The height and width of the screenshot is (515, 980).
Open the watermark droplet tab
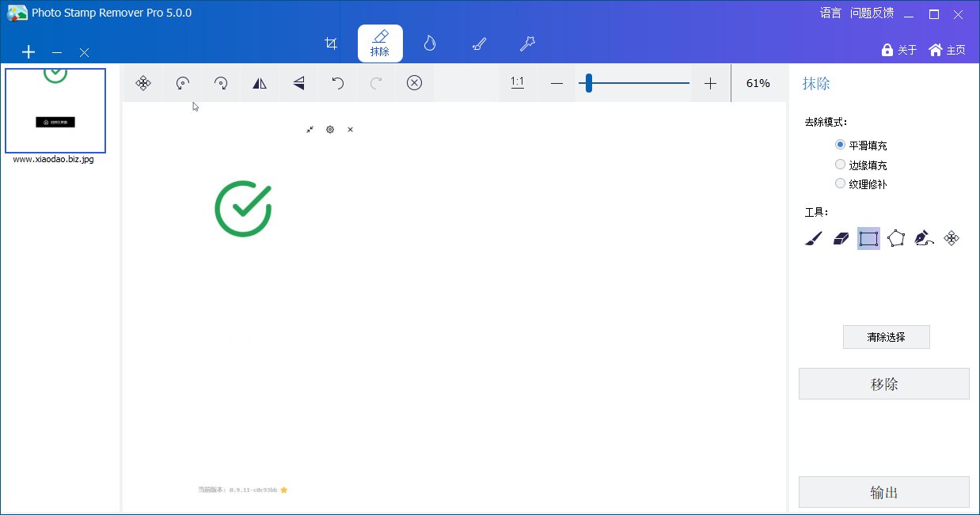[x=430, y=44]
